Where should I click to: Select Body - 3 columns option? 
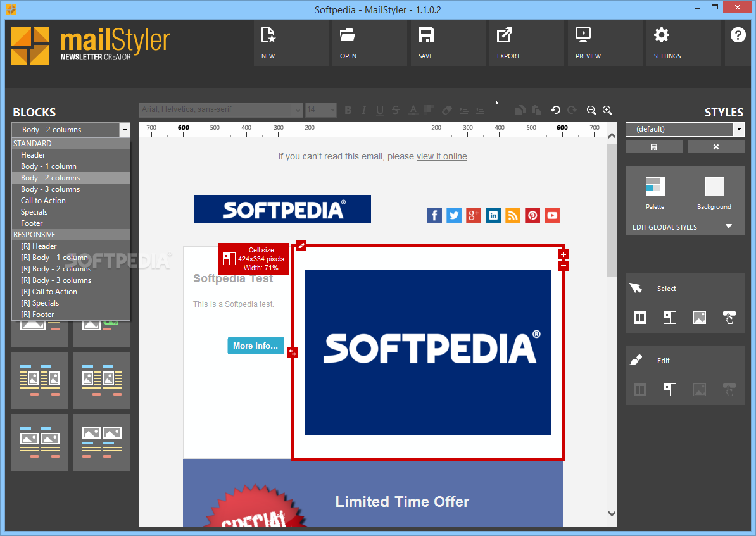(x=71, y=189)
